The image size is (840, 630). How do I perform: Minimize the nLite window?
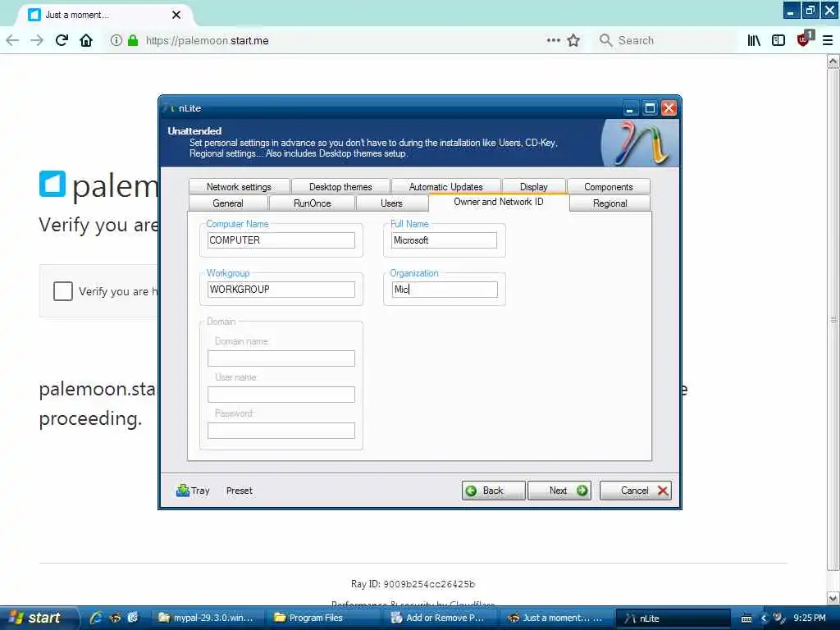pyautogui.click(x=631, y=108)
